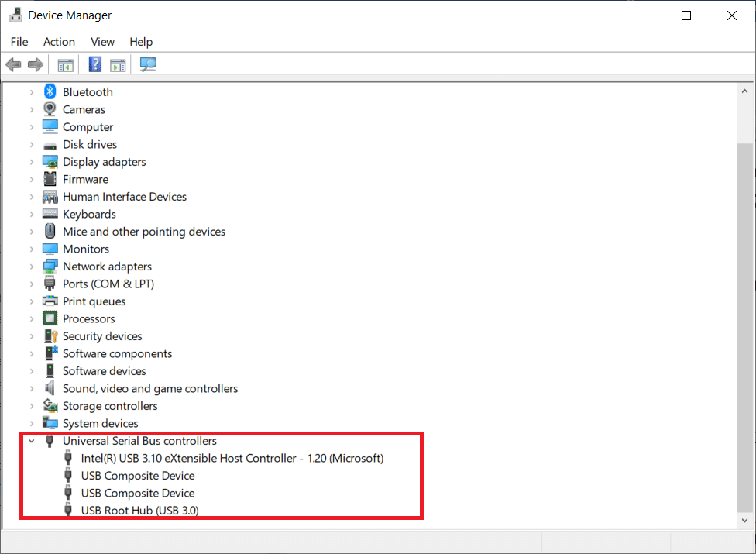The image size is (756, 554).
Task: Click the Processors category icon
Action: click(x=50, y=318)
